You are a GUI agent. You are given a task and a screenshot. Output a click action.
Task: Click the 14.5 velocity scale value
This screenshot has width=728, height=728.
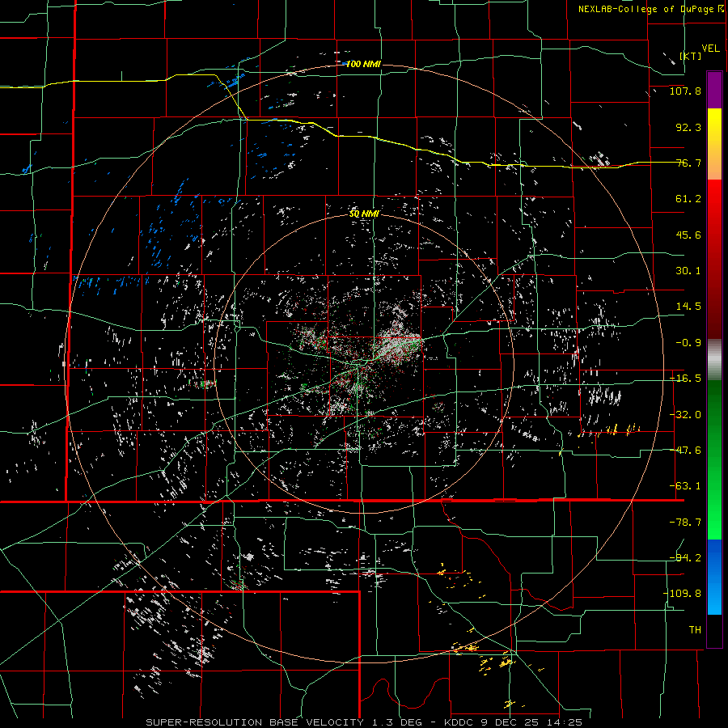[688, 307]
